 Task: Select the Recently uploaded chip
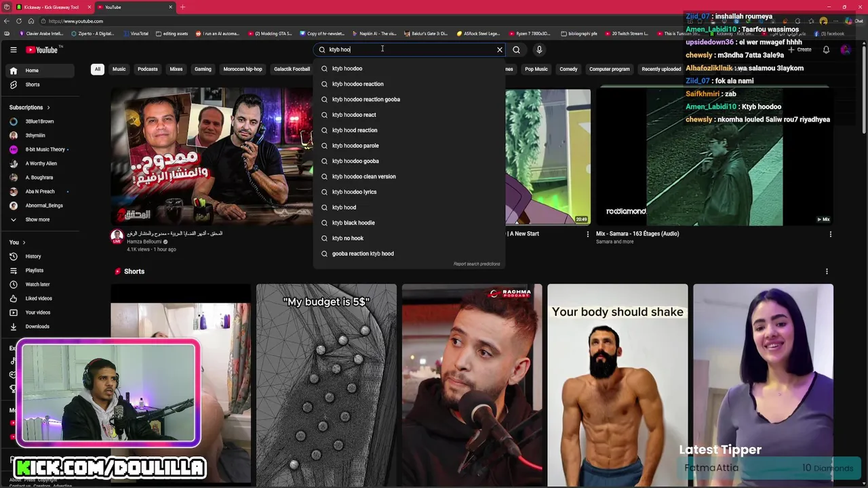(x=661, y=69)
